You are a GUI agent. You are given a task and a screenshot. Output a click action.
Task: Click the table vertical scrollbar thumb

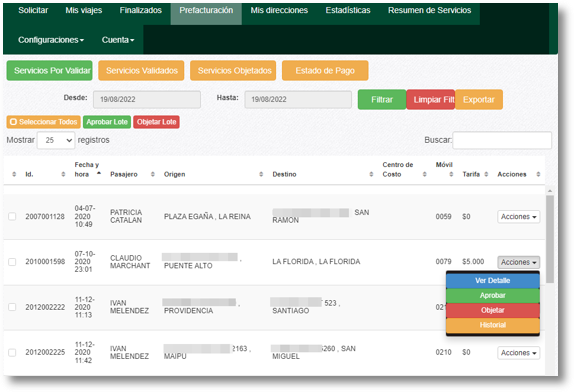coord(550,239)
